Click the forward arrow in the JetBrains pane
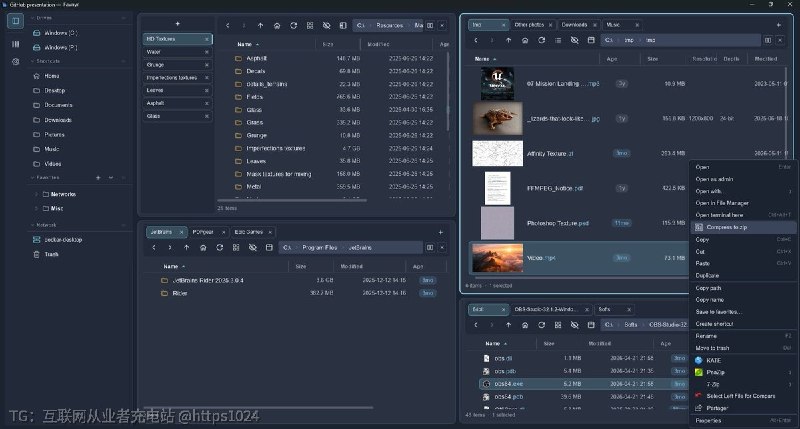 (170, 247)
